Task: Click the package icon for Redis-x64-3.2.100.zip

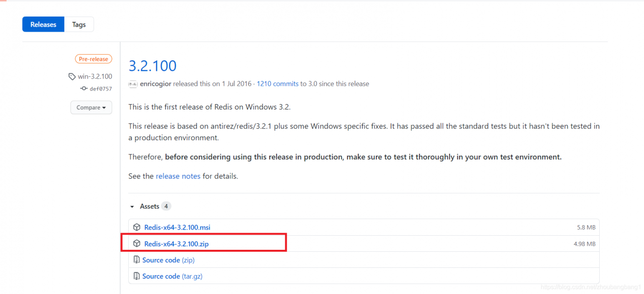Action: point(137,244)
